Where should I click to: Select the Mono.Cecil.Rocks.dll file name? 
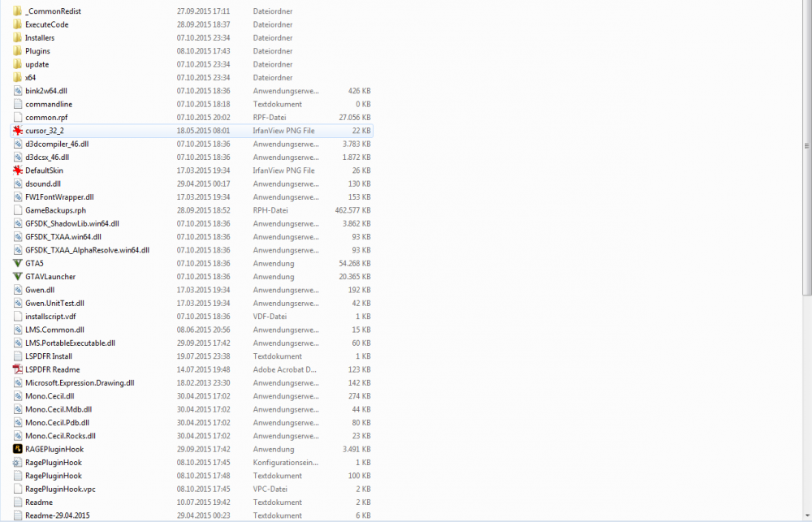(61, 436)
